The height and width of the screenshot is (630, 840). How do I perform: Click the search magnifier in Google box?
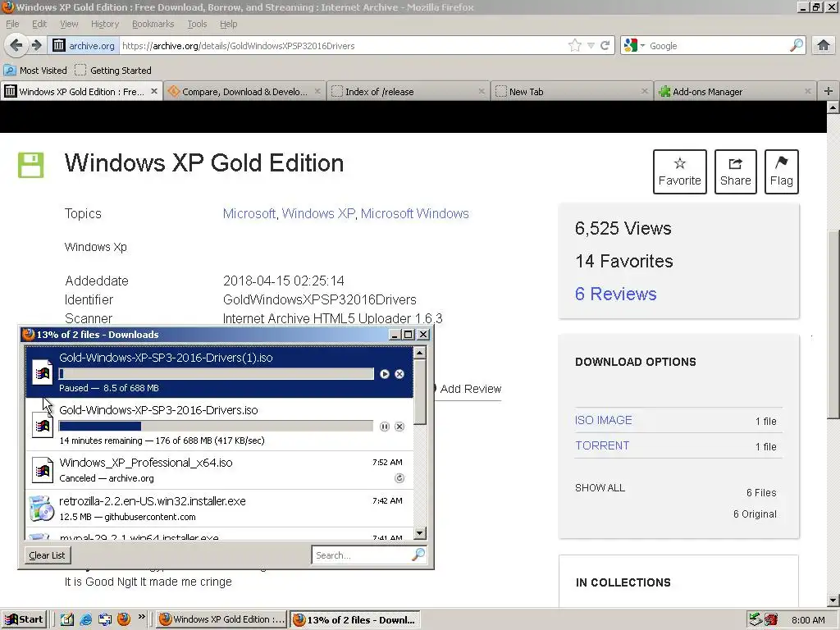(x=797, y=46)
